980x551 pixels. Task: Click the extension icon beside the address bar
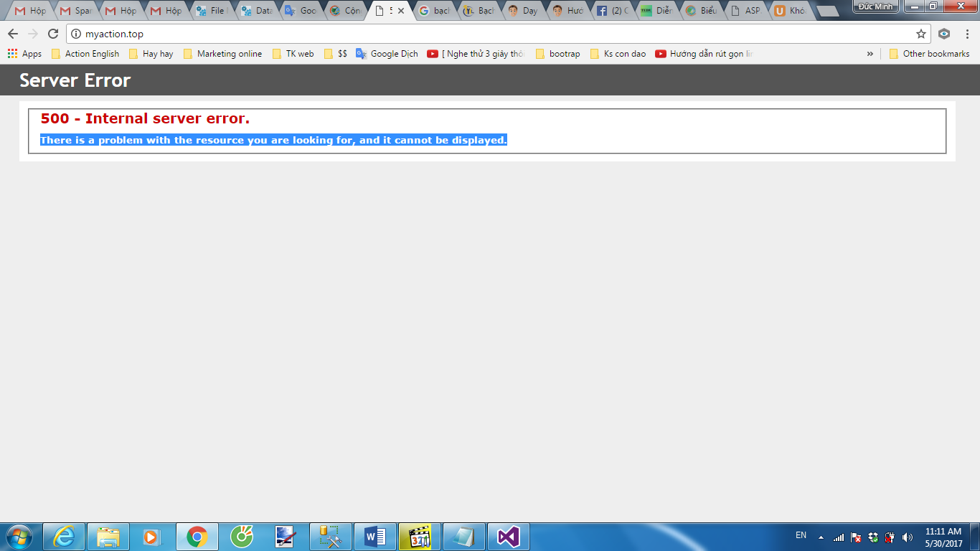[x=944, y=34]
